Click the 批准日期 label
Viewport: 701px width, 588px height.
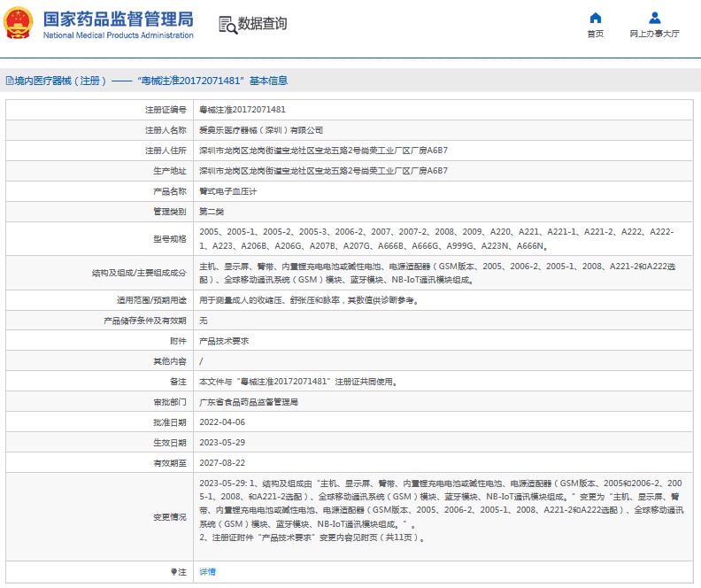click(x=170, y=422)
